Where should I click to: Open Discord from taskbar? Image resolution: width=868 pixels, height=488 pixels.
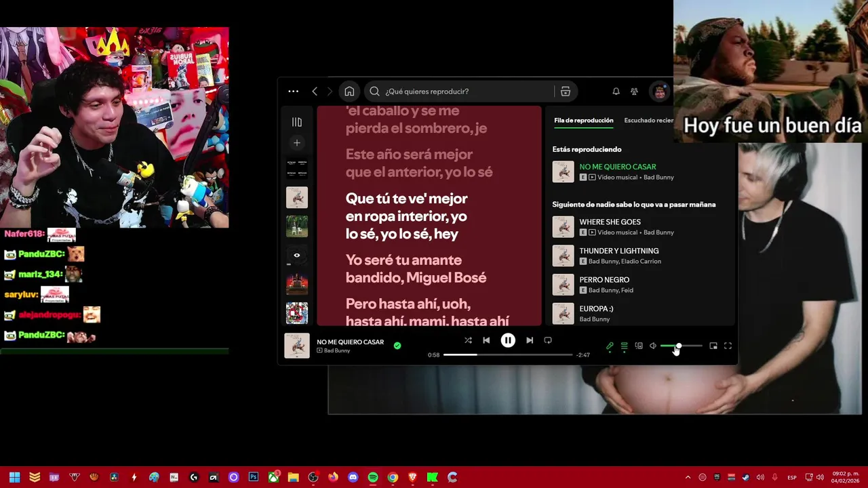pyautogui.click(x=353, y=477)
